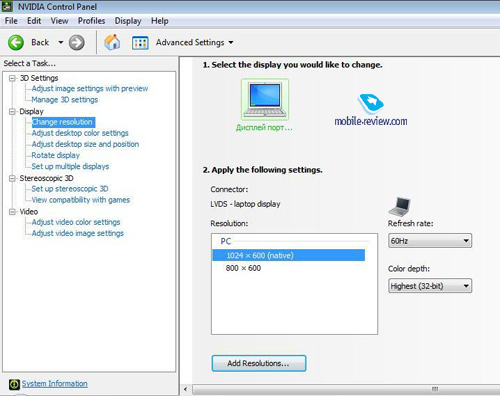Collapse the 3D Settings tree node
The image size is (500, 396).
[x=12, y=78]
